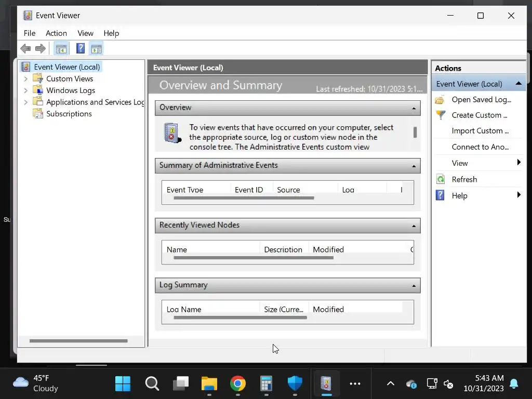Expand the Windows Logs tree node
The image size is (532, 399).
coord(26,90)
